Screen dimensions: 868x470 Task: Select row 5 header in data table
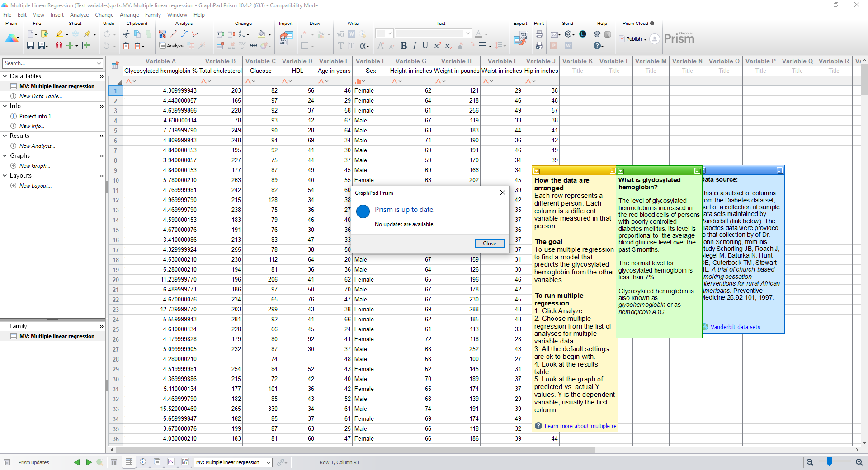[x=115, y=130]
